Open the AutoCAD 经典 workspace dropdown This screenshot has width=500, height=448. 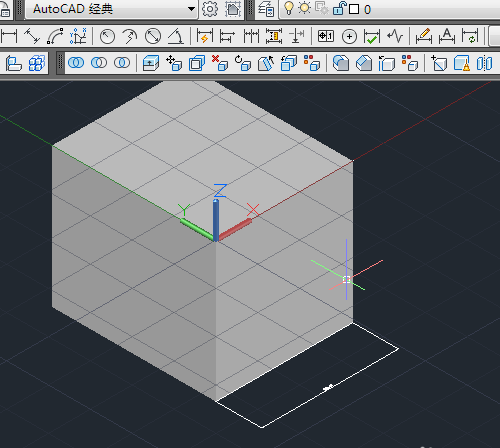coord(112,9)
